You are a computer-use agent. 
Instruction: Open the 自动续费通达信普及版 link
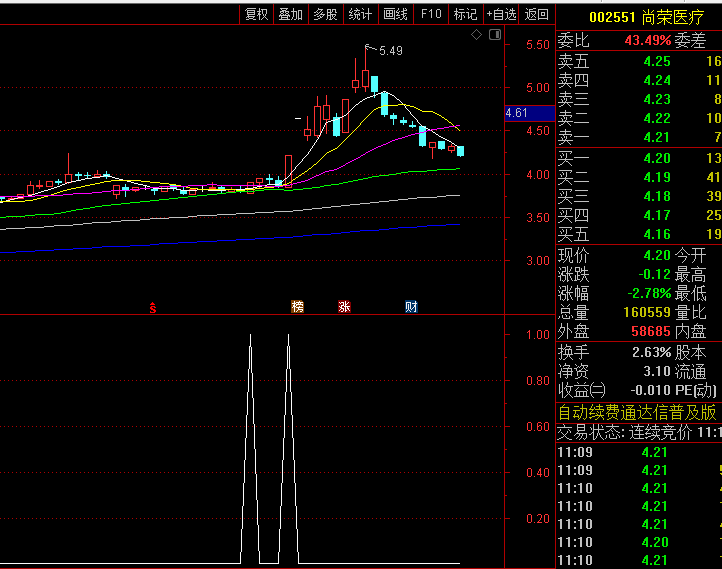coord(637,412)
